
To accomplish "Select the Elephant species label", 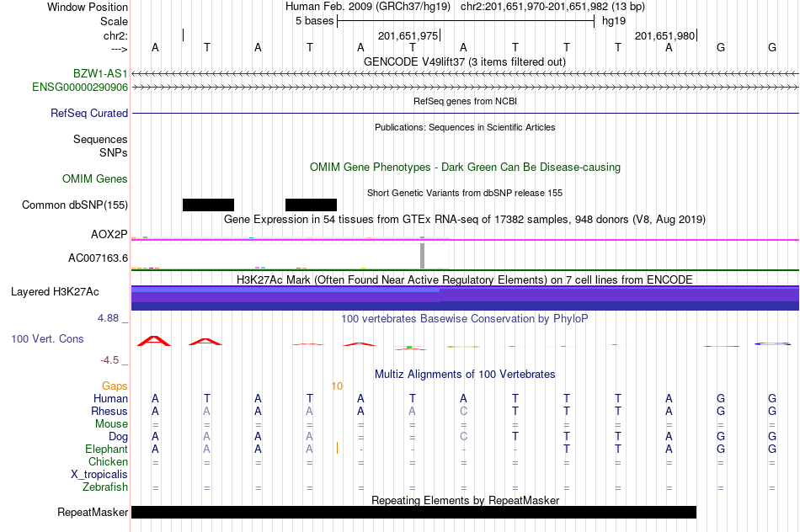I will coord(106,450).
